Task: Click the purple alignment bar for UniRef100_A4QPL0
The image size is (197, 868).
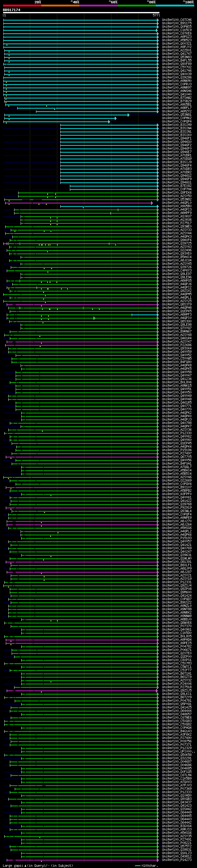Action: pyautogui.click(x=79, y=203)
